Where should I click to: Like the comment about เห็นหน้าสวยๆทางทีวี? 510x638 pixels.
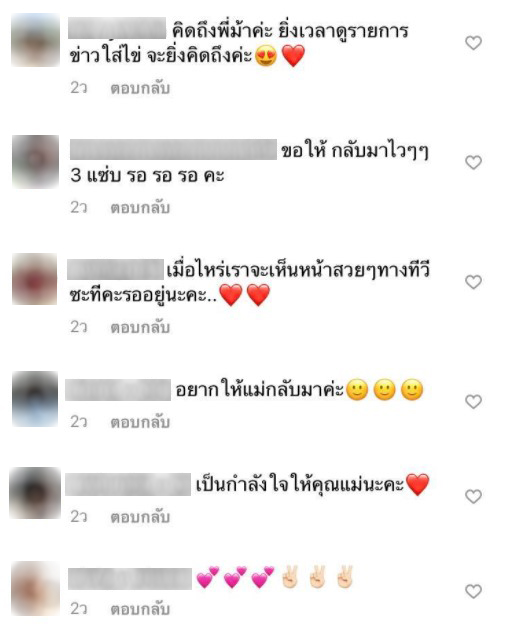(x=473, y=282)
